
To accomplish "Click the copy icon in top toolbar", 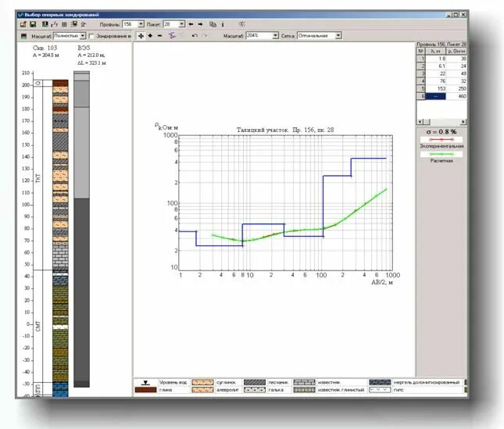I will 213,24.
